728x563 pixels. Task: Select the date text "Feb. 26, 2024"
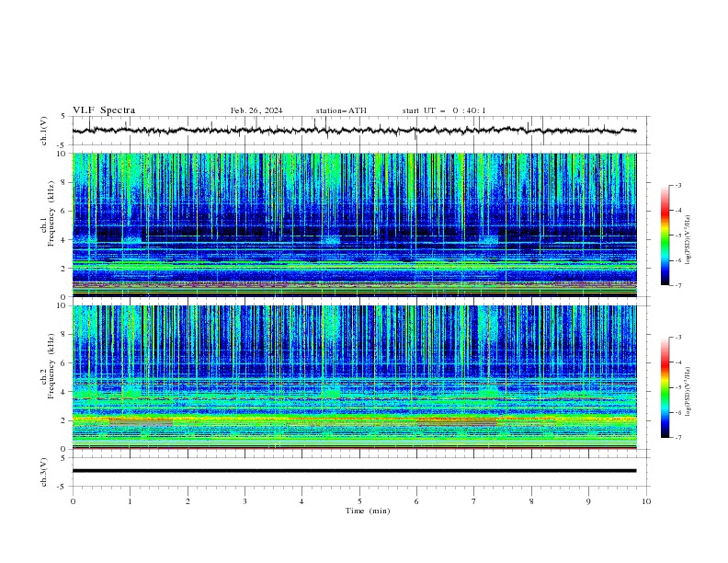[x=256, y=110]
